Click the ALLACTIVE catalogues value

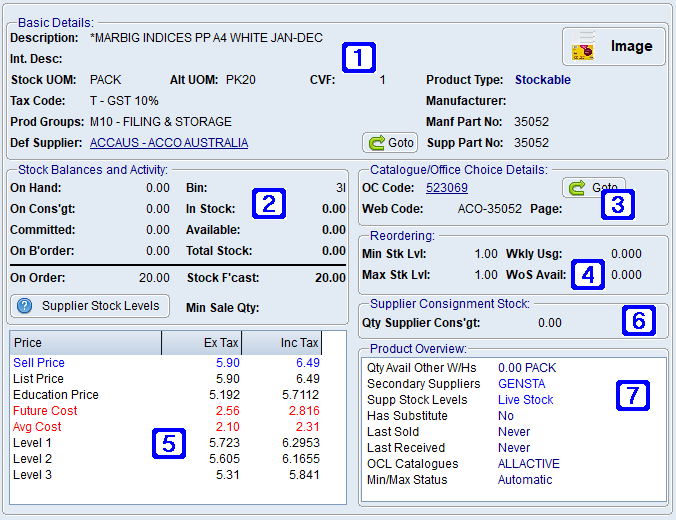pos(528,464)
